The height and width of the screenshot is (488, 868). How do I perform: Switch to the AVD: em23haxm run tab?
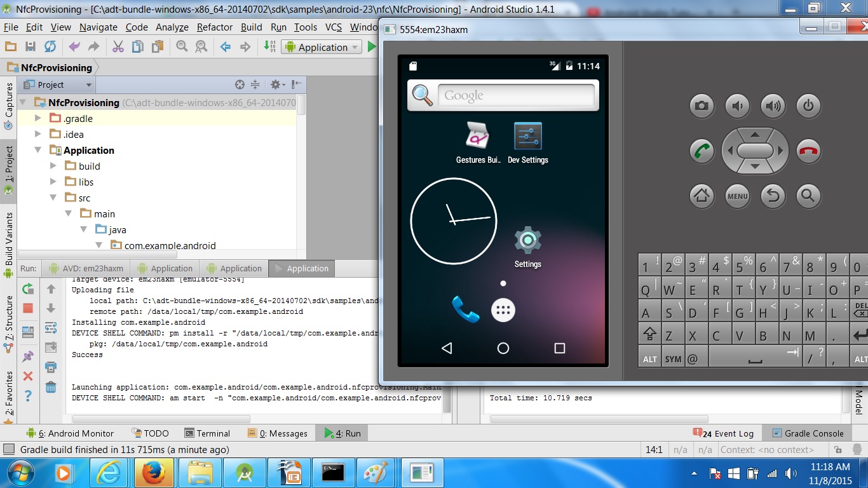click(86, 268)
